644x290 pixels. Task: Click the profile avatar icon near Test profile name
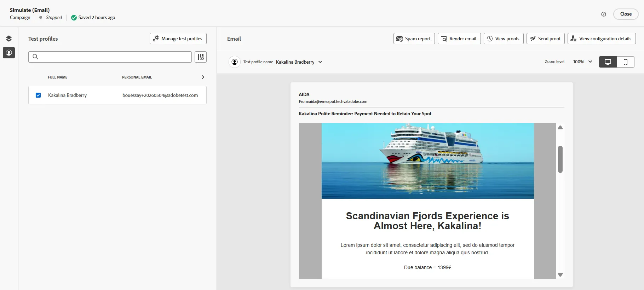[x=235, y=62]
